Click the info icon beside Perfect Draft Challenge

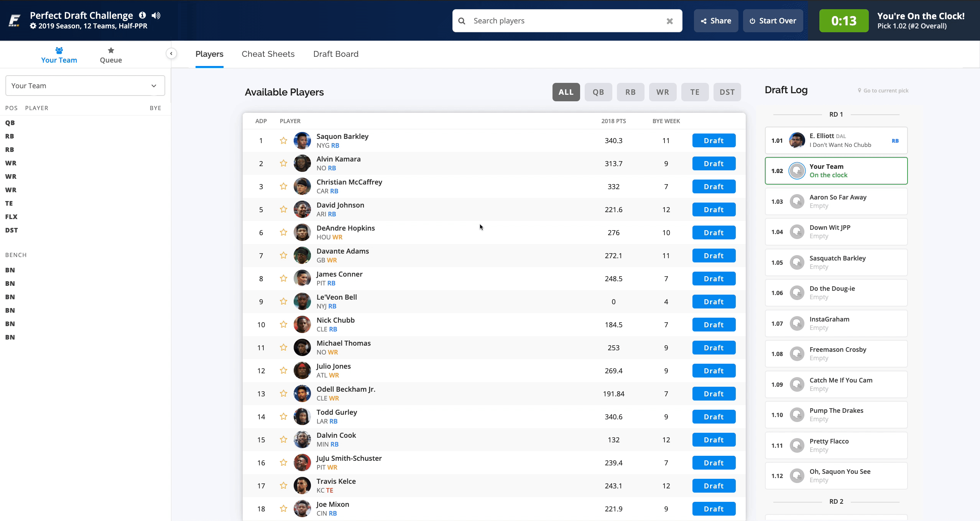tap(142, 15)
